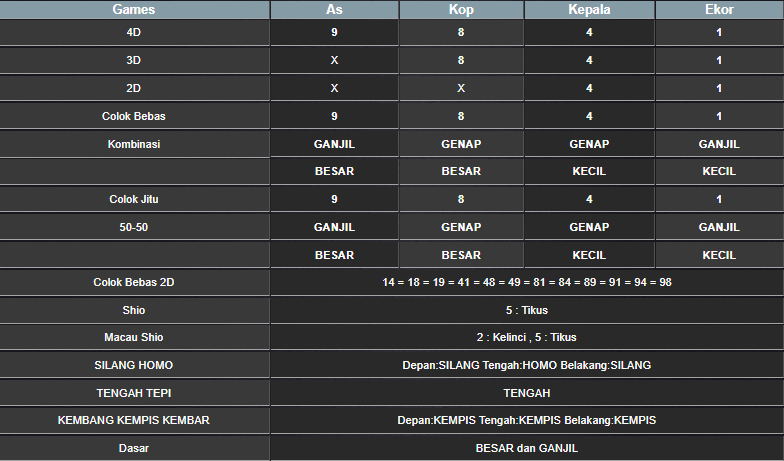Viewport: 784px width, 461px height.
Task: Click the TENGAH result value
Action: point(527,394)
